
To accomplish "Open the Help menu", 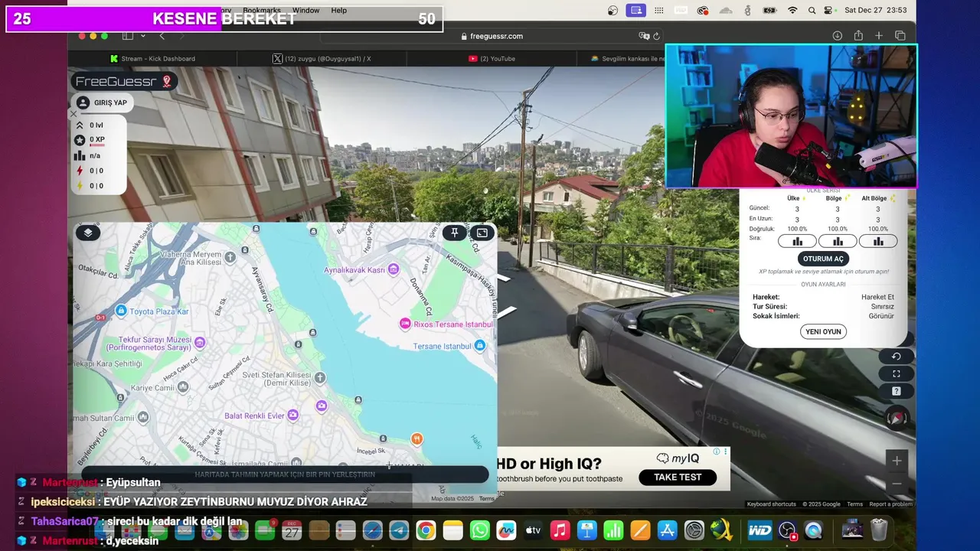I will click(339, 10).
